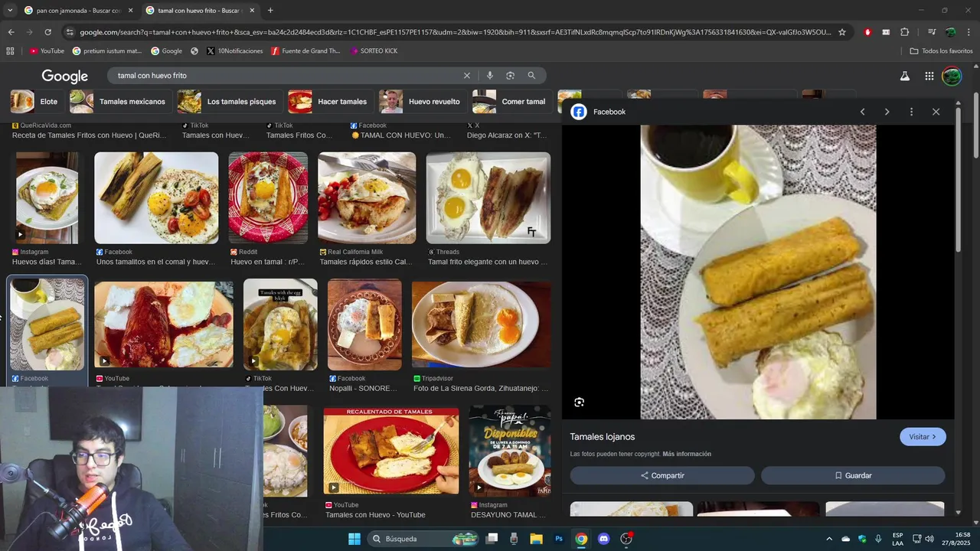Open the 'DESAYUNO TAMAL' Instagram thumbnail
The image size is (980, 551).
pyautogui.click(x=510, y=452)
